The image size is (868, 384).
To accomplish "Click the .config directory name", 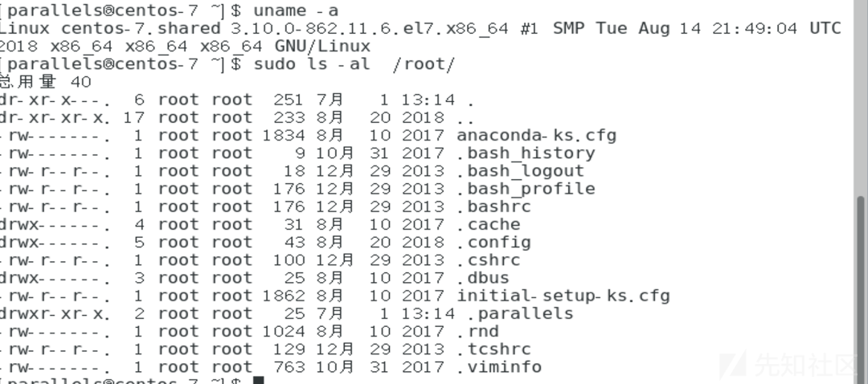I will (x=493, y=243).
